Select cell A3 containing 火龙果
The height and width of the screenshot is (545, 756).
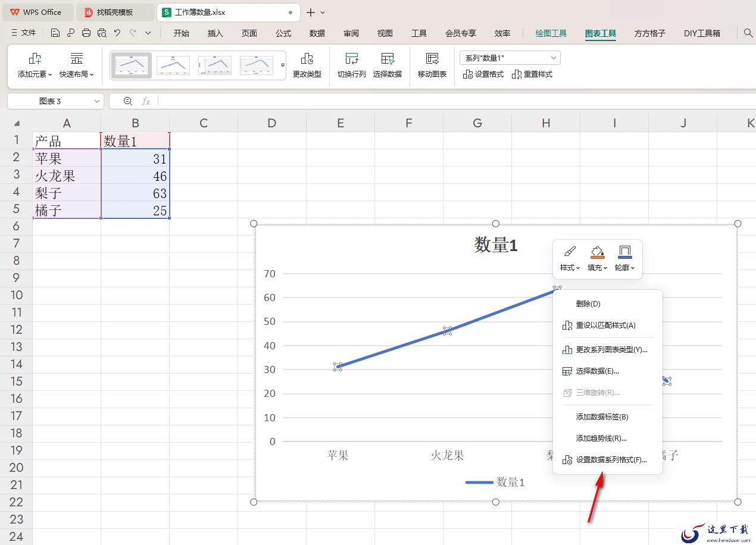(67, 176)
